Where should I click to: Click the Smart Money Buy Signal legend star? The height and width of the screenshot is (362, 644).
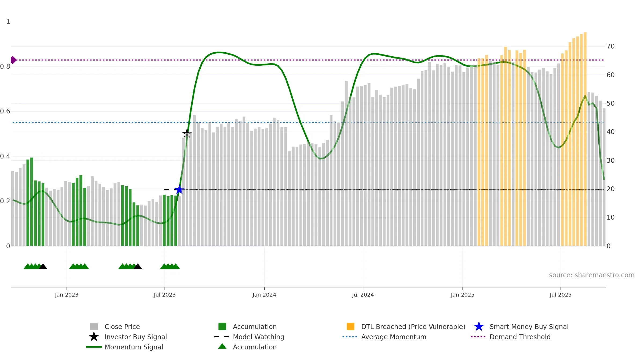point(479,327)
